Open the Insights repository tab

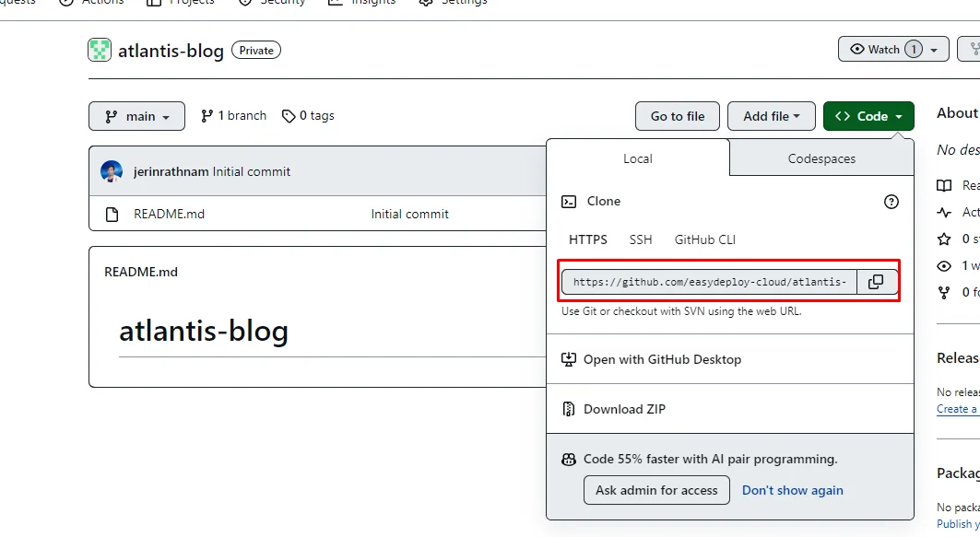click(x=362, y=3)
